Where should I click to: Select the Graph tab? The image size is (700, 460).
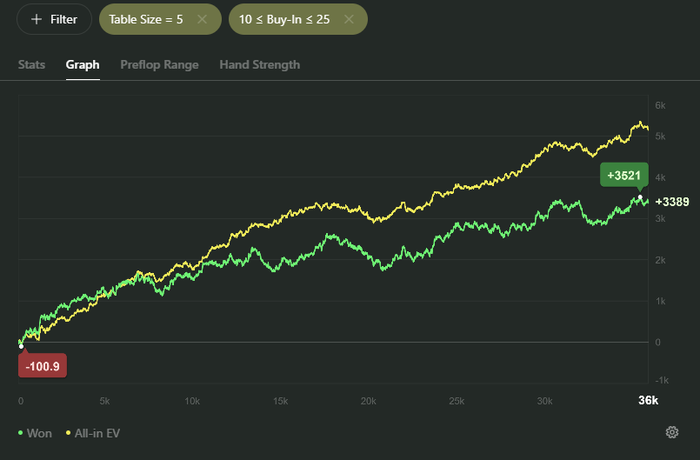[83, 65]
